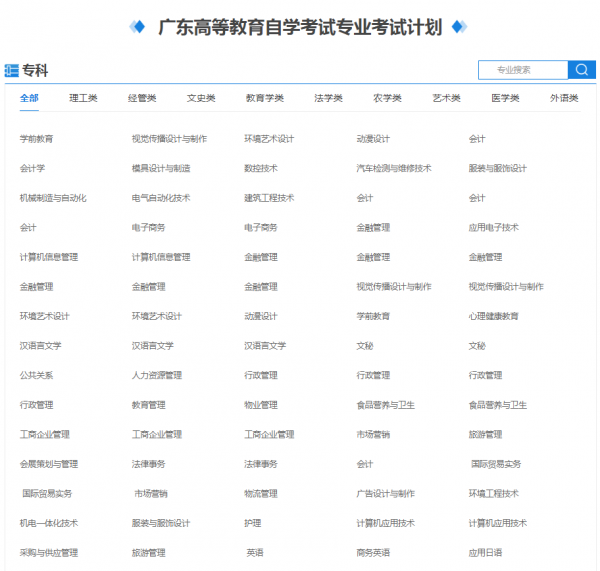Click the 公共关系 link
Screen dimensions: 600x571
click(36, 375)
